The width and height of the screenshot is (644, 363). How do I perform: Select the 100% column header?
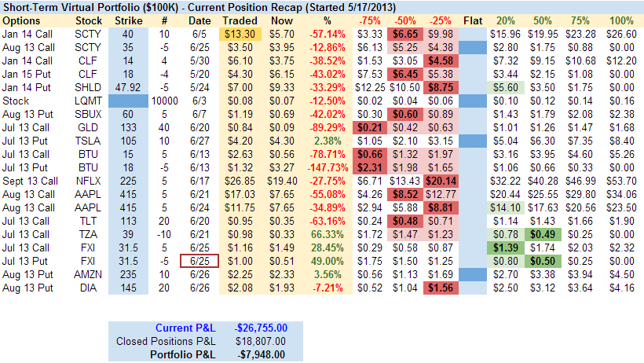[620, 20]
